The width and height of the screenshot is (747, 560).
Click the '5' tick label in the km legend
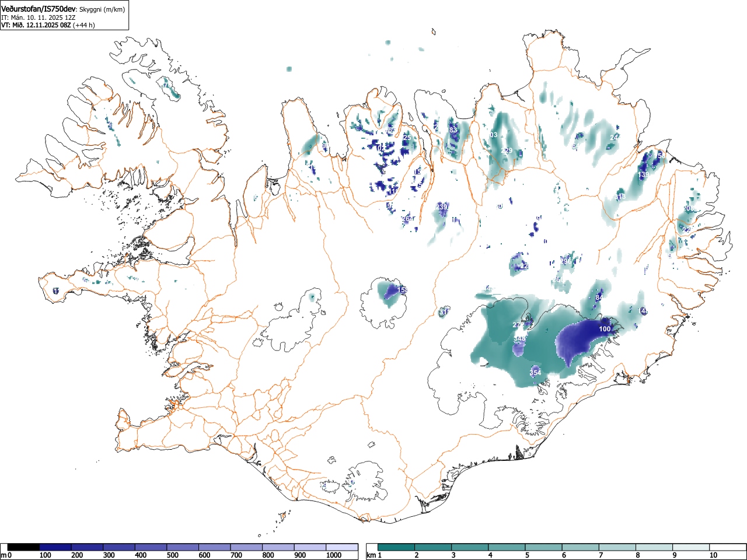pyautogui.click(x=527, y=555)
